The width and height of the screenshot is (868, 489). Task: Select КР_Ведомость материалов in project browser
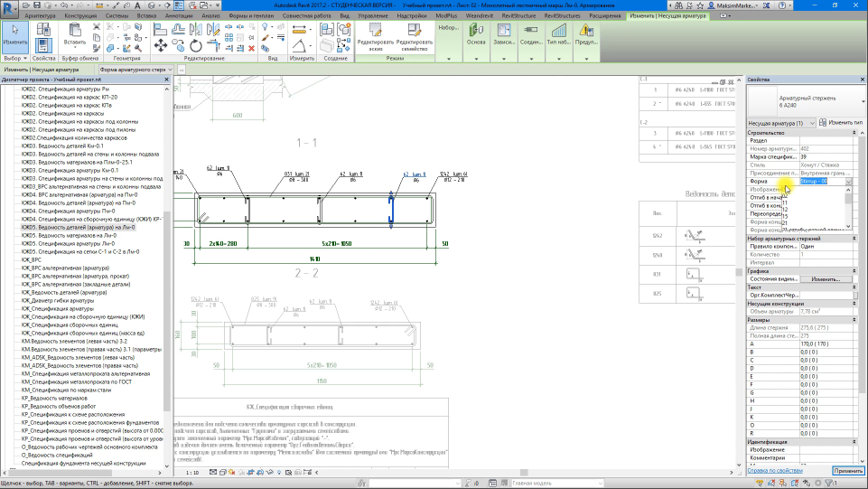pos(54,399)
